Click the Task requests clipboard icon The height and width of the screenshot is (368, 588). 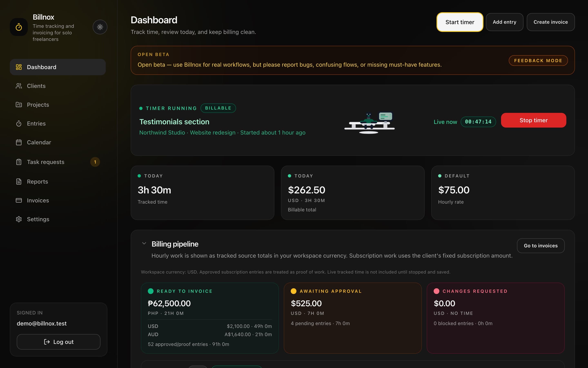tap(19, 162)
